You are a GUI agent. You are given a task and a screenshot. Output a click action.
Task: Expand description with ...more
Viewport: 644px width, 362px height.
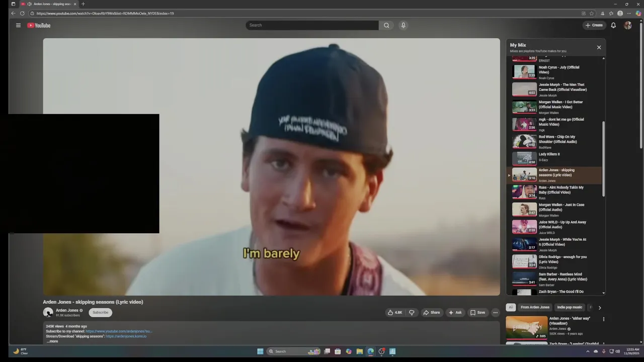click(x=52, y=341)
